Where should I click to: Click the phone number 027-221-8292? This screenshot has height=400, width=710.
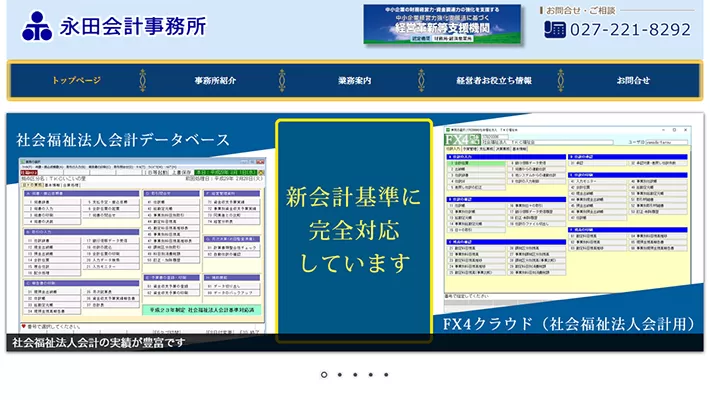pos(630,29)
